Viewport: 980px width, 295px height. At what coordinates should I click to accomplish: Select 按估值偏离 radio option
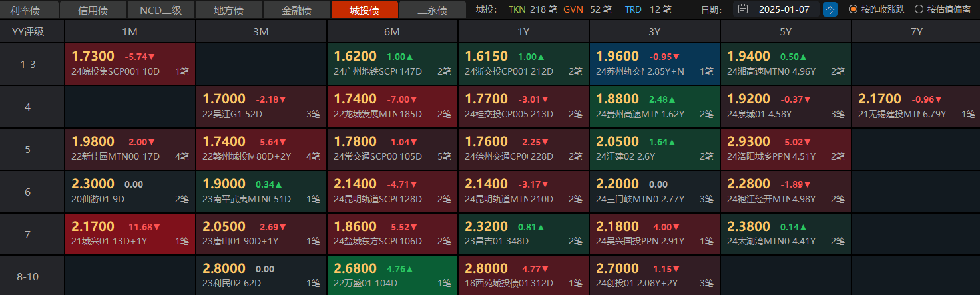(x=919, y=9)
